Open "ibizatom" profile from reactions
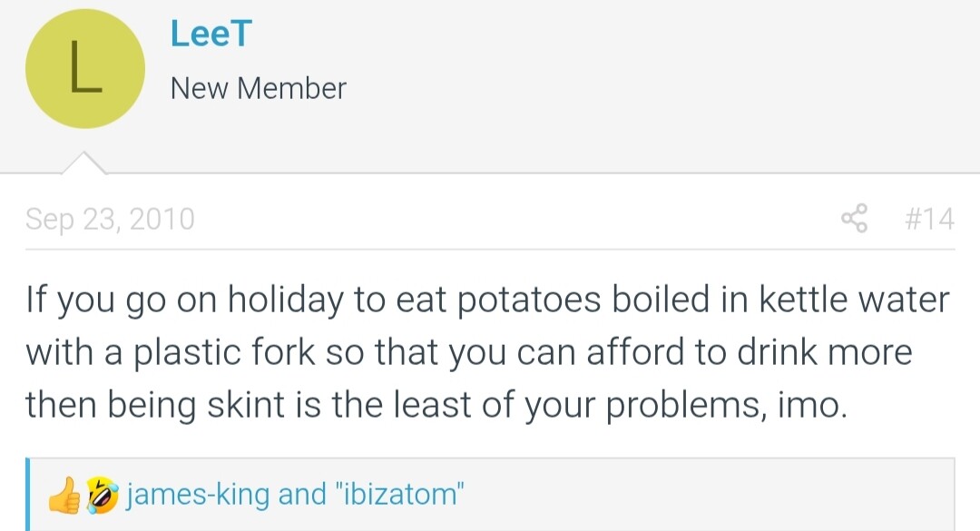Image resolution: width=980 pixels, height=531 pixels. click(400, 494)
